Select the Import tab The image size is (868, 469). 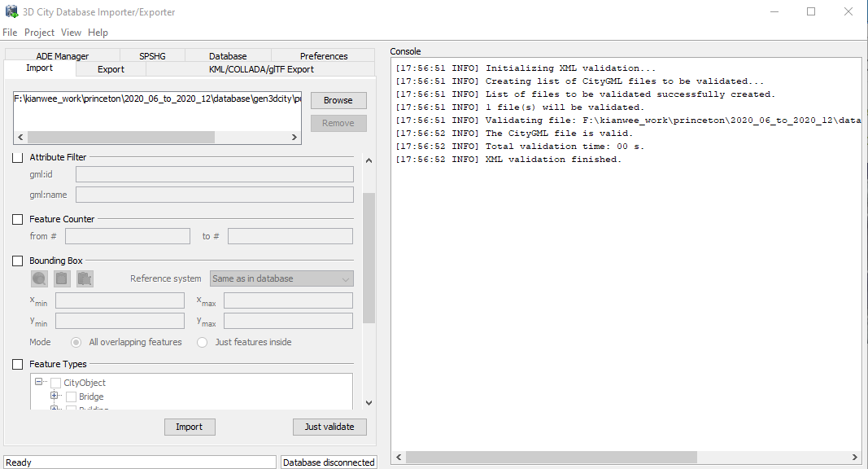[x=39, y=68]
